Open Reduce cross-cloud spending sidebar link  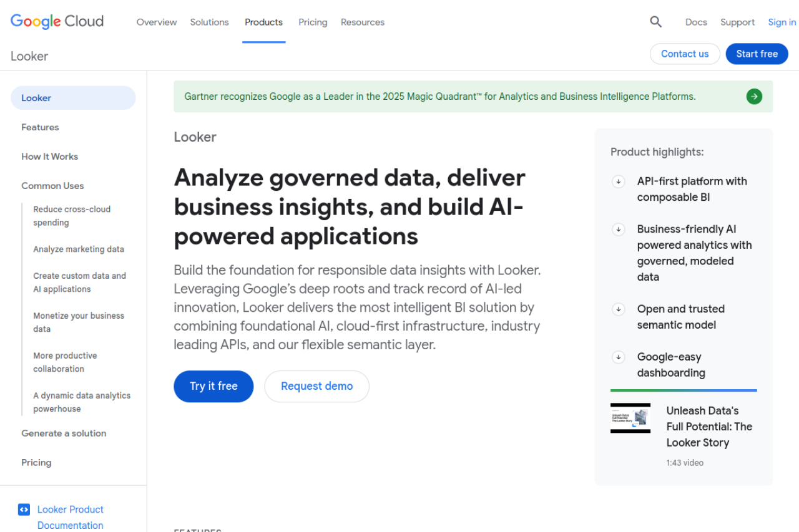(72, 216)
